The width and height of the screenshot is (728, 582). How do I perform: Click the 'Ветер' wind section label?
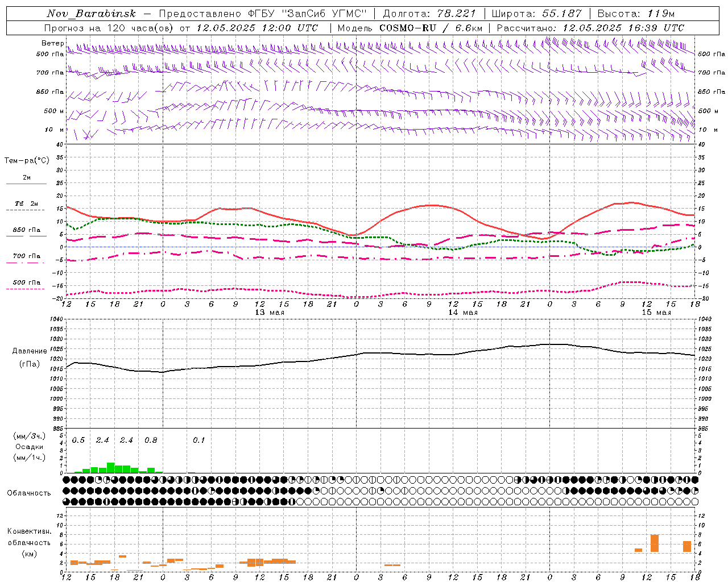(x=52, y=43)
